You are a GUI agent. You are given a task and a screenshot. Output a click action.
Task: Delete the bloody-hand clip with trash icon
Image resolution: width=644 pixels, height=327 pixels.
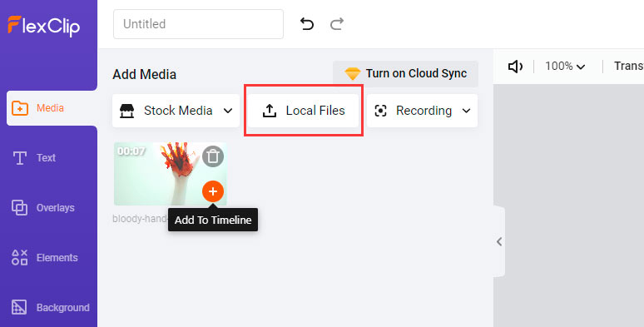[x=213, y=156]
